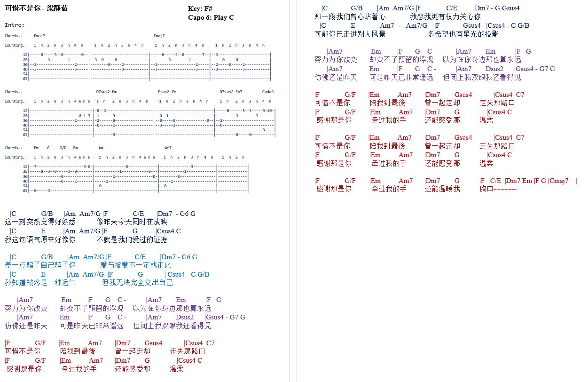This screenshot has width=588, height=382.
Task: Click lyric 我这句语气原来好像你
Action: (40, 239)
